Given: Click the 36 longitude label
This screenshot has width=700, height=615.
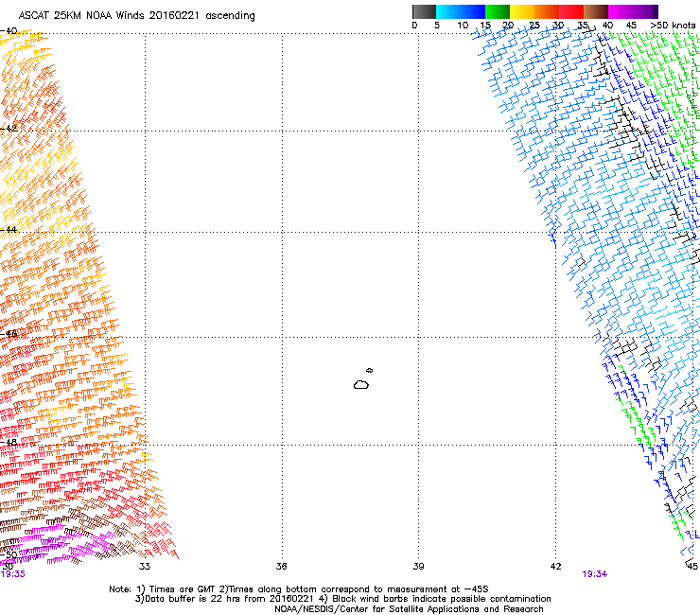Looking at the screenshot, I should [x=281, y=567].
